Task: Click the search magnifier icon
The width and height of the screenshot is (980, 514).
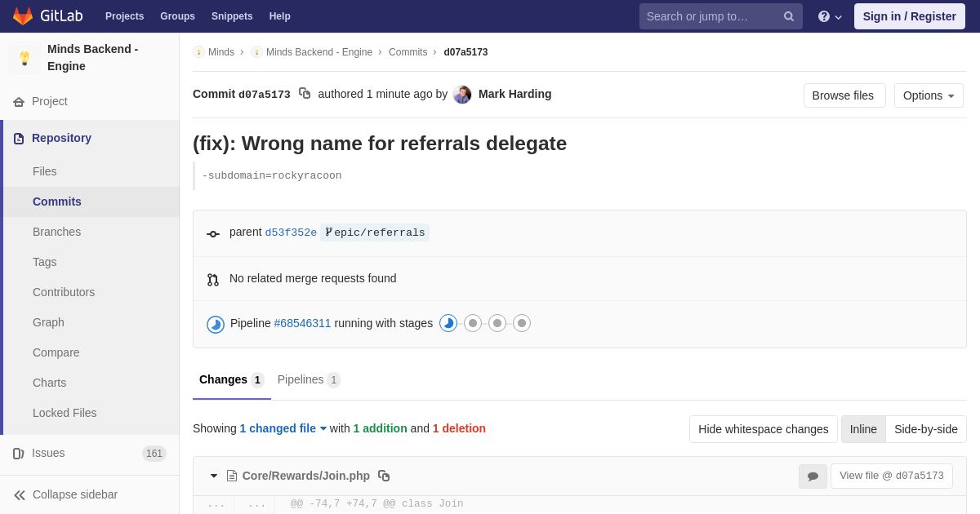Action: 788,16
